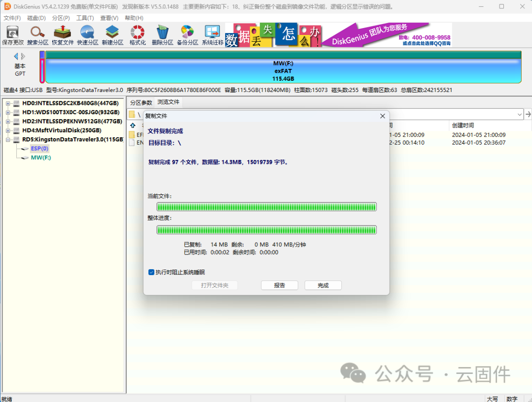Screen dimensions: 532x402
Task: Expand the HD0:INTELSSDSC2KB480G8 tree node
Action: [x=8, y=103]
